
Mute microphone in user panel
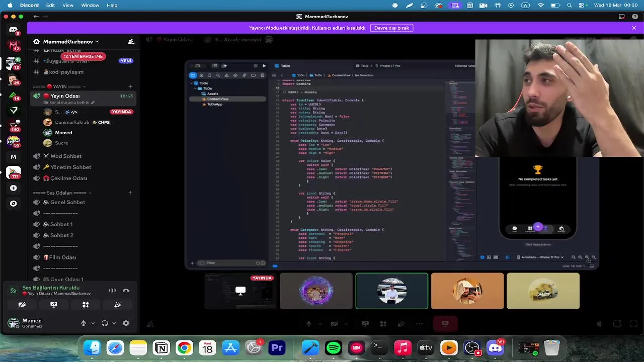click(x=84, y=323)
